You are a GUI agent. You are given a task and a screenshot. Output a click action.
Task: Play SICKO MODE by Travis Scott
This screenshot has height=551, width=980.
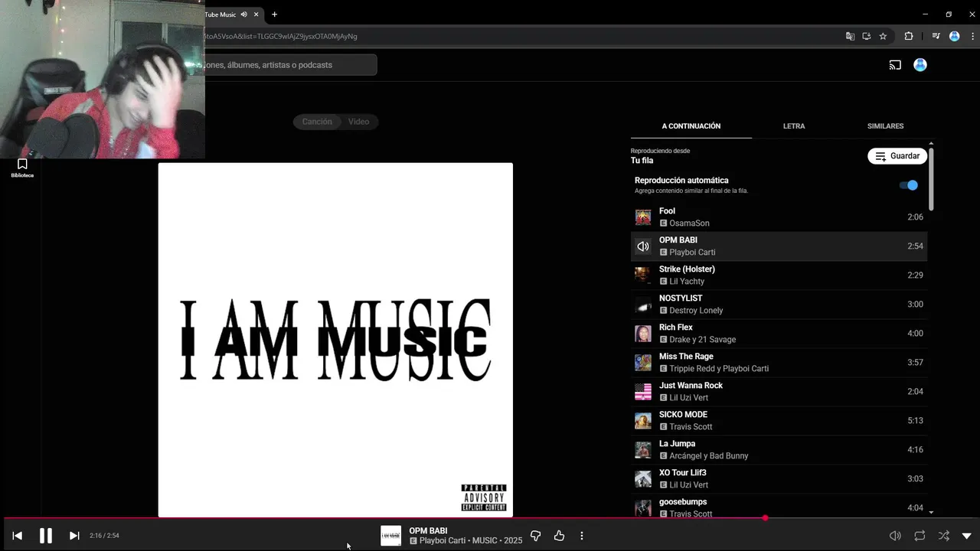(779, 421)
